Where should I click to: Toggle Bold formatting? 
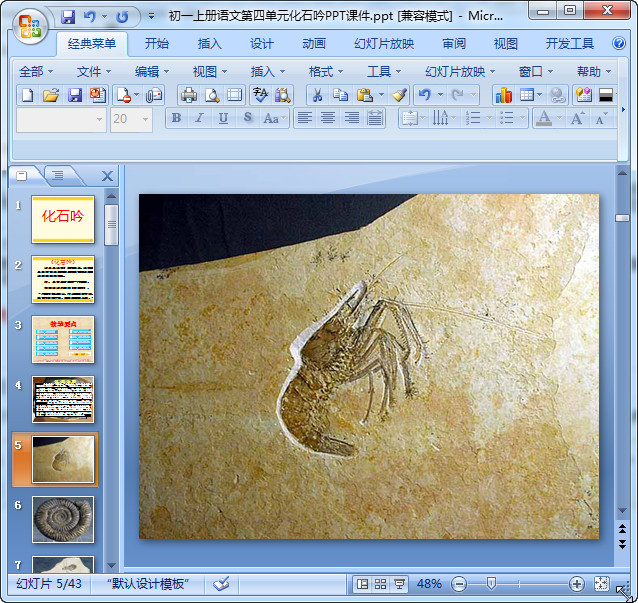(177, 118)
